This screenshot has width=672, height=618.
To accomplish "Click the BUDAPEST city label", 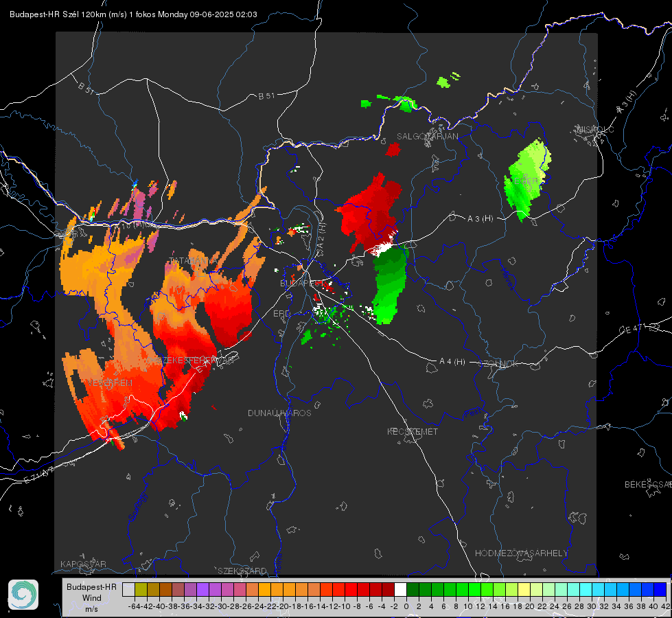I will tap(301, 283).
